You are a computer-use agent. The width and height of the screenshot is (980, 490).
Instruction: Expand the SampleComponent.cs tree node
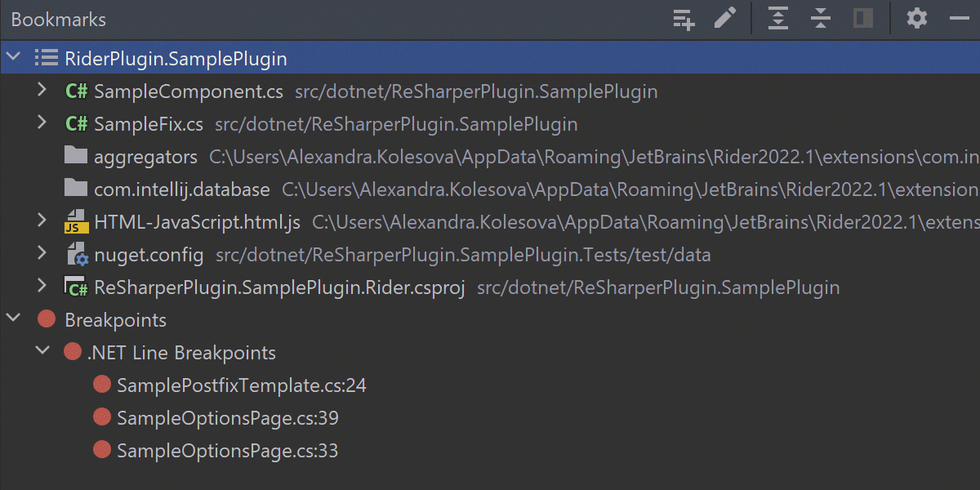tap(42, 91)
